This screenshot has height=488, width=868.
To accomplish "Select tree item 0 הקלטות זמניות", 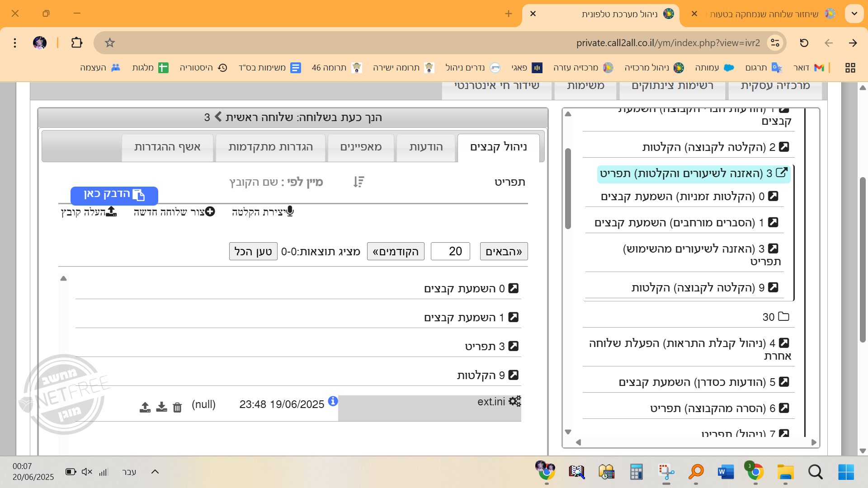I will click(x=689, y=197).
